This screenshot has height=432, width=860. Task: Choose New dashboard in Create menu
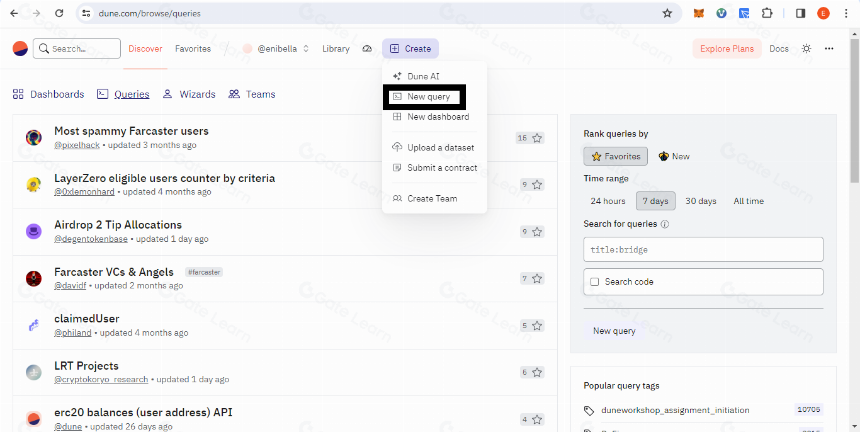[x=431, y=117]
